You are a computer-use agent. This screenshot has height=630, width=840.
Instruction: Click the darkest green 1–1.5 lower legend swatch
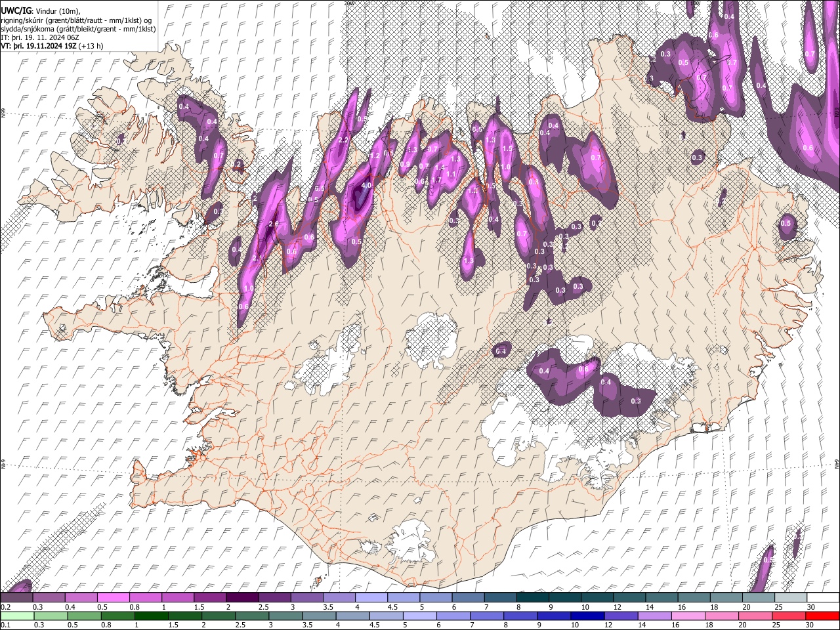[x=152, y=616]
